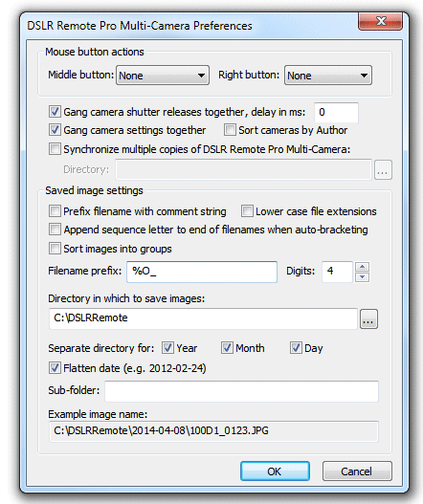Uncheck the Year directory checkbox
423x504 pixels.
tap(167, 348)
